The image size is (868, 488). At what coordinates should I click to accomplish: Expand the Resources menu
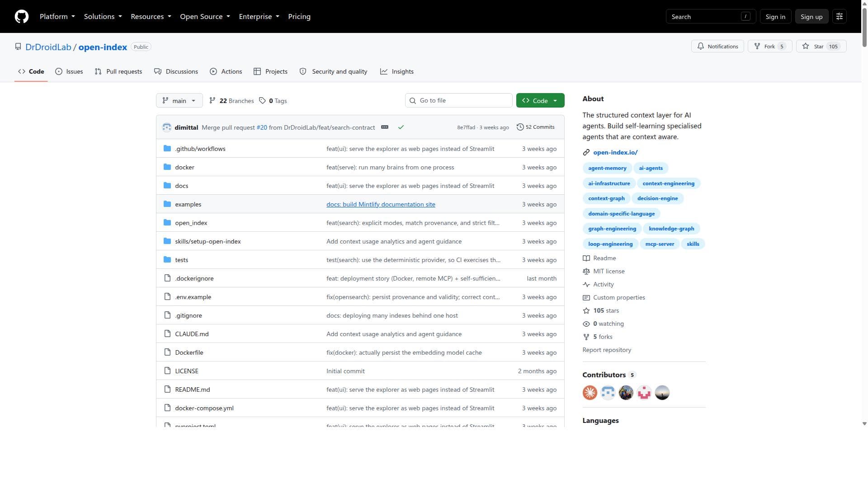[151, 17]
